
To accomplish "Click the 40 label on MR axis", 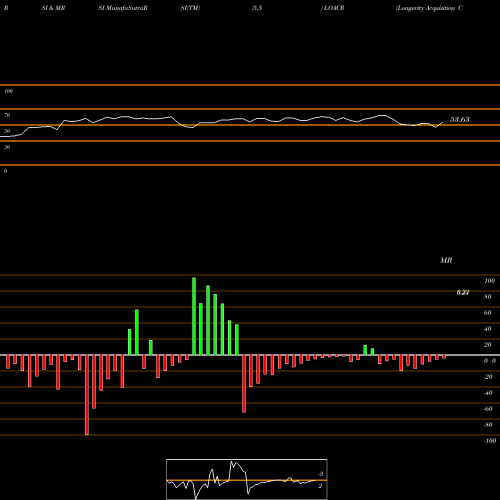I will point(488,329).
